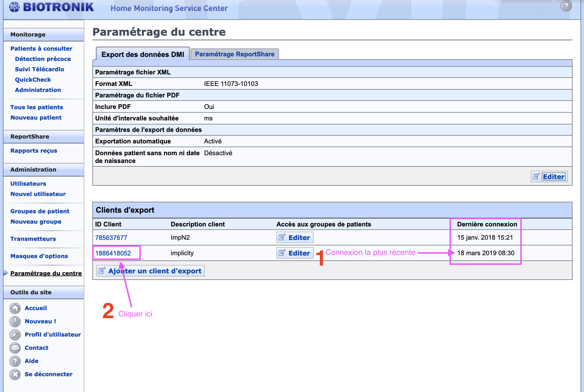Click the ReportShare section header
Image resolution: width=584 pixels, height=392 pixels.
pyautogui.click(x=43, y=137)
